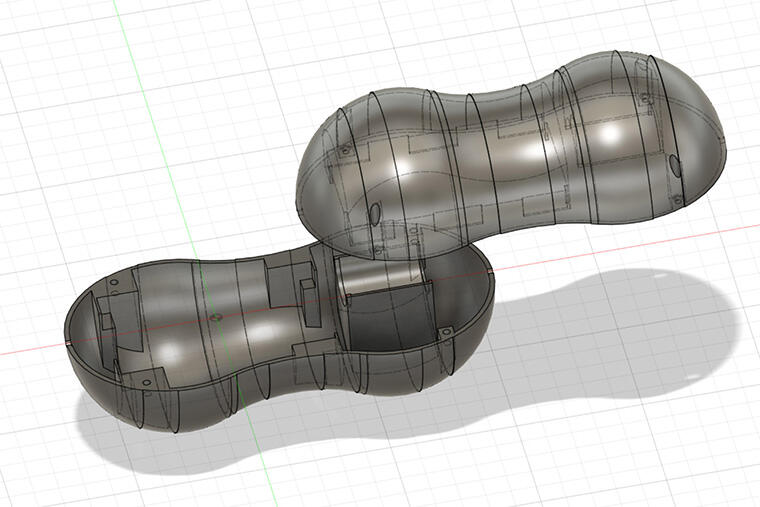Click the oval hole on upper shell's right end
This screenshot has width=760, height=507.
click(x=674, y=164)
